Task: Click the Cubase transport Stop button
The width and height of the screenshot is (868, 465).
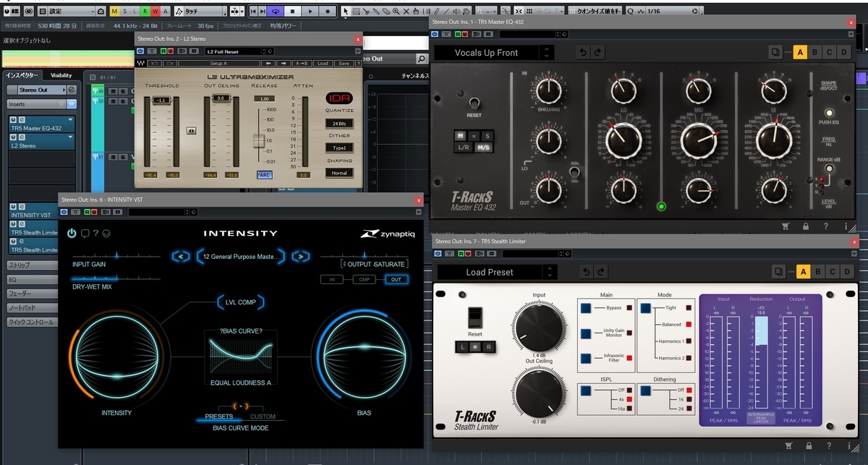Action: [292, 12]
